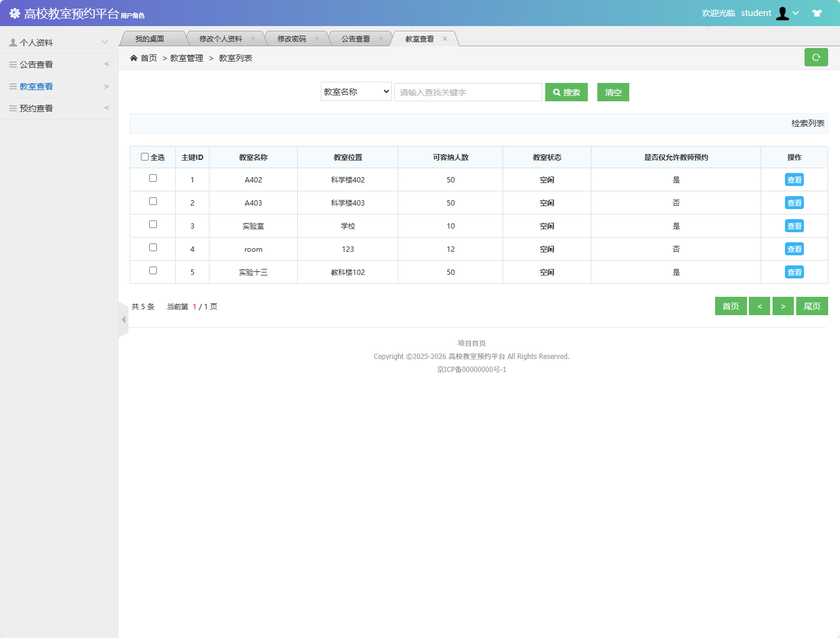
Task: Switch to the 修改个人资料 tab
Action: 221,39
